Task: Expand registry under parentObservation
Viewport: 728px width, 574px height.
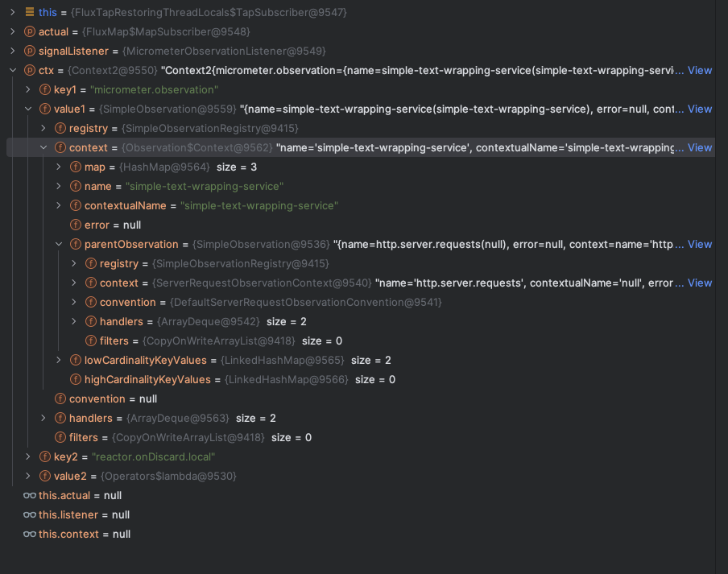Action: [74, 263]
